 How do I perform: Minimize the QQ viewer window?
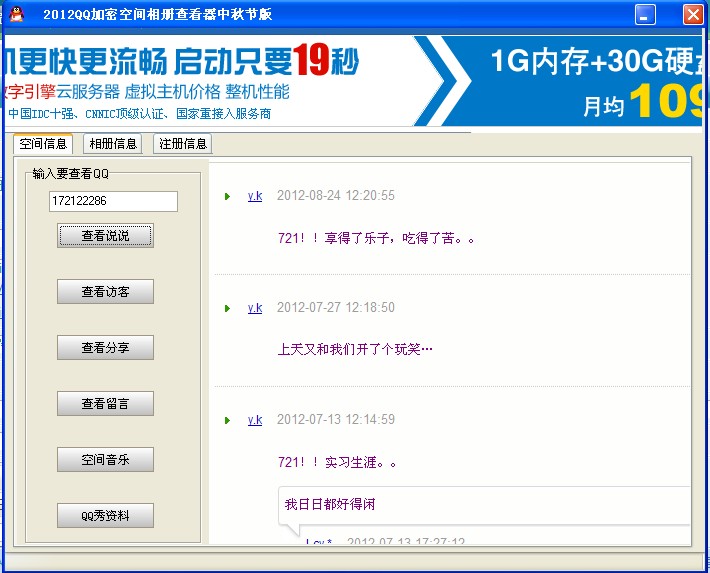pos(646,14)
